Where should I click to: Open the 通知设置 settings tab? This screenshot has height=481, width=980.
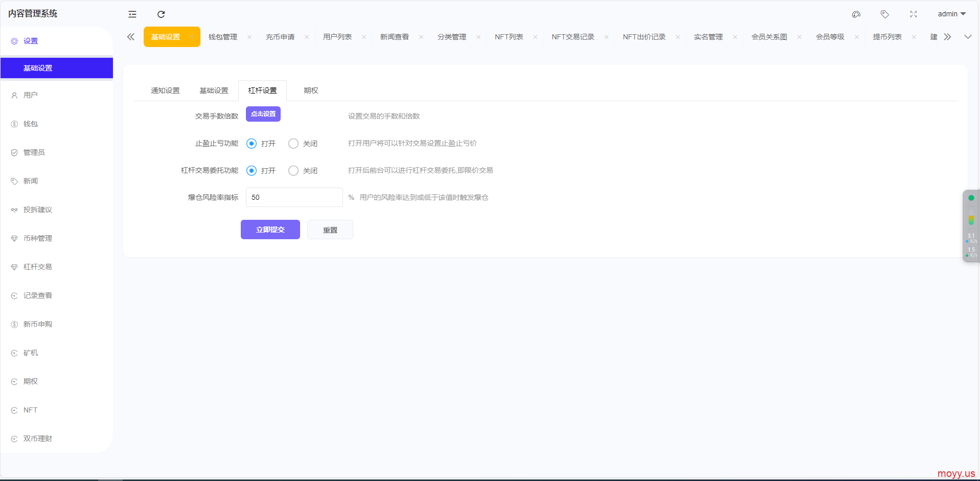point(165,90)
